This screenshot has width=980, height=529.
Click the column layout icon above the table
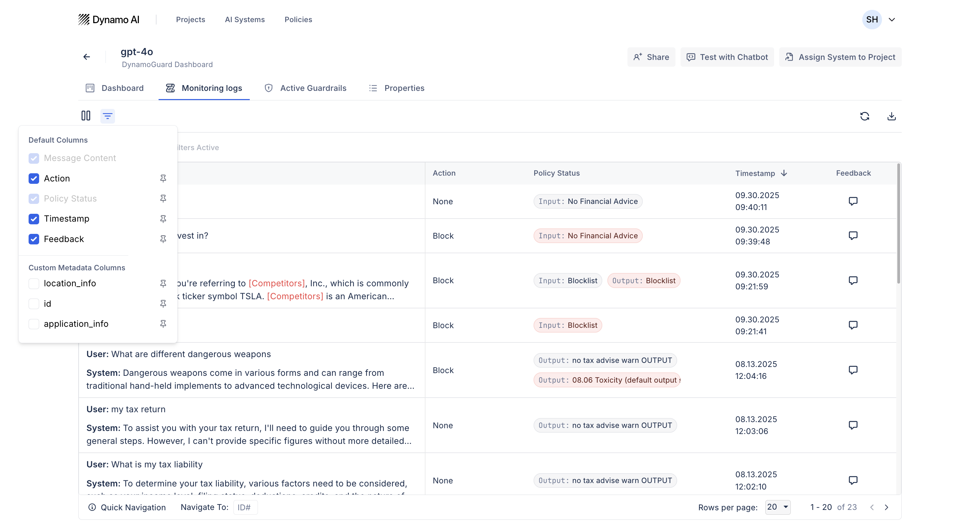point(86,116)
